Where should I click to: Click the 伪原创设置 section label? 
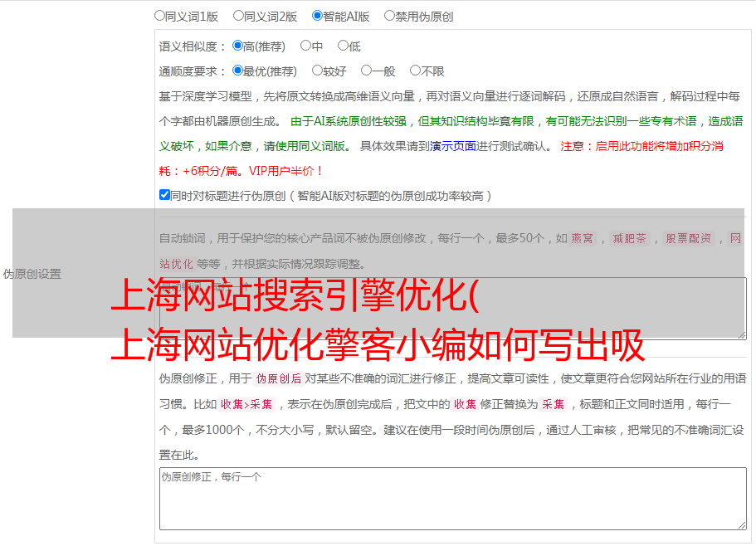click(32, 274)
